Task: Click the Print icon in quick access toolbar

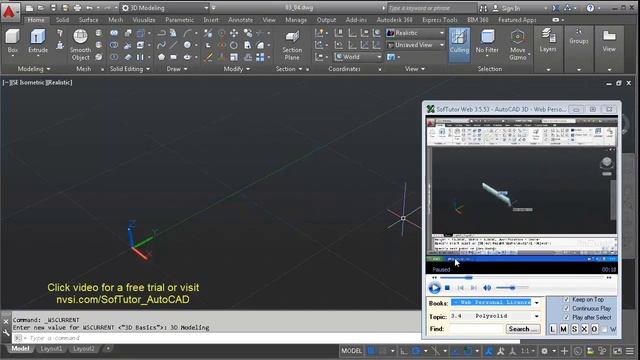Action: coord(77,8)
